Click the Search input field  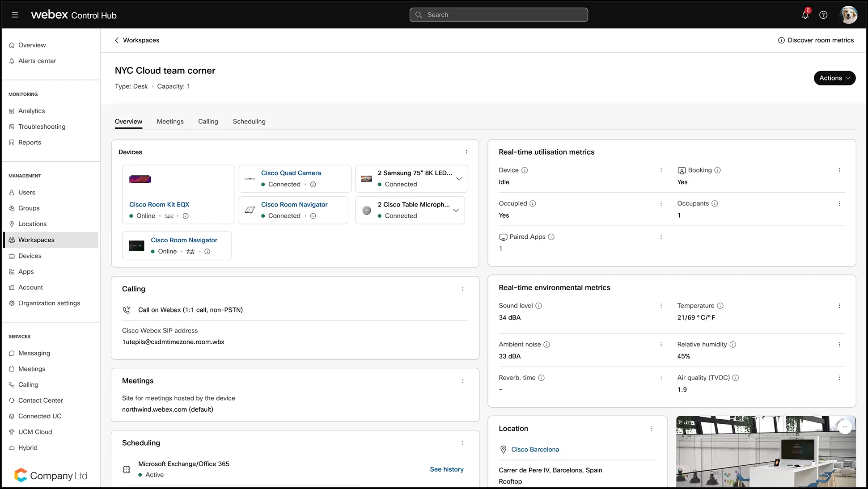coord(499,15)
